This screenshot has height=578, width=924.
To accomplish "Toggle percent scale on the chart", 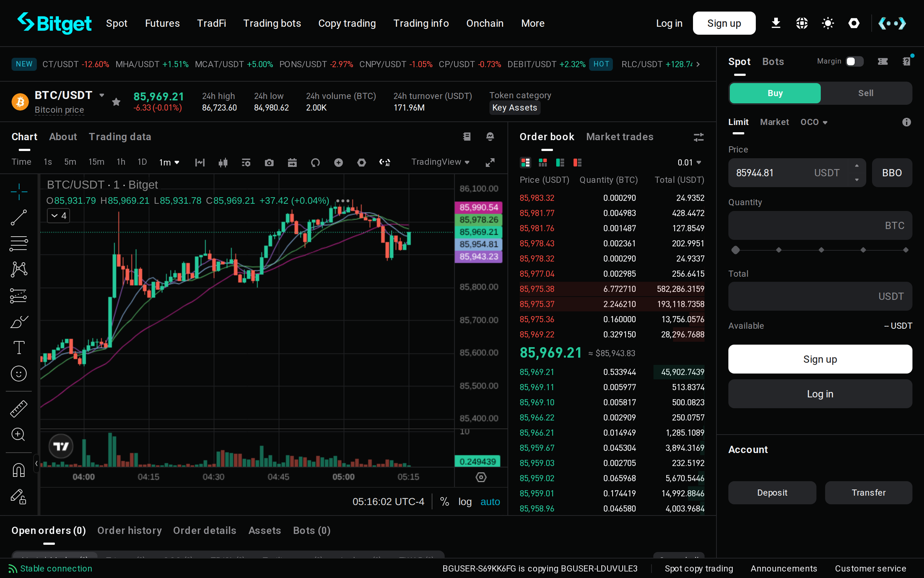I will pos(444,501).
